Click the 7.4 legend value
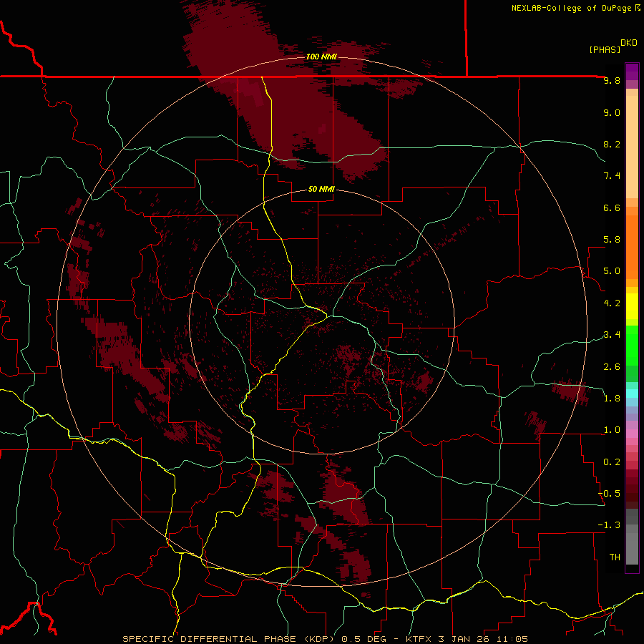Image resolution: width=644 pixels, height=644 pixels. pyautogui.click(x=612, y=176)
